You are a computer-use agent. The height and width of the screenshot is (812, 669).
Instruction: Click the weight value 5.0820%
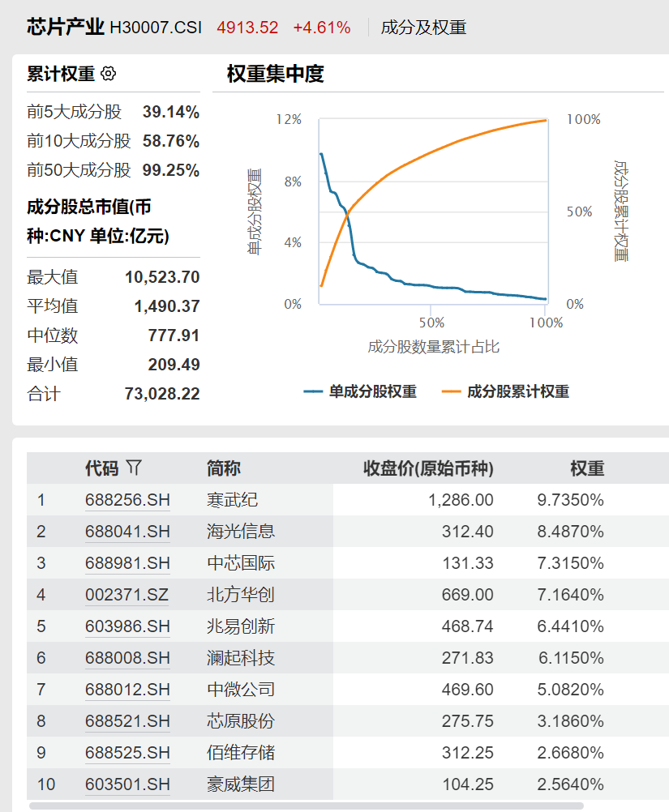571,690
